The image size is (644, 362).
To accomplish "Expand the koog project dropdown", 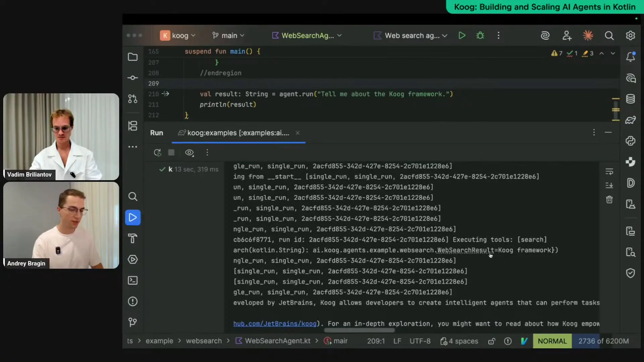I will (178, 36).
